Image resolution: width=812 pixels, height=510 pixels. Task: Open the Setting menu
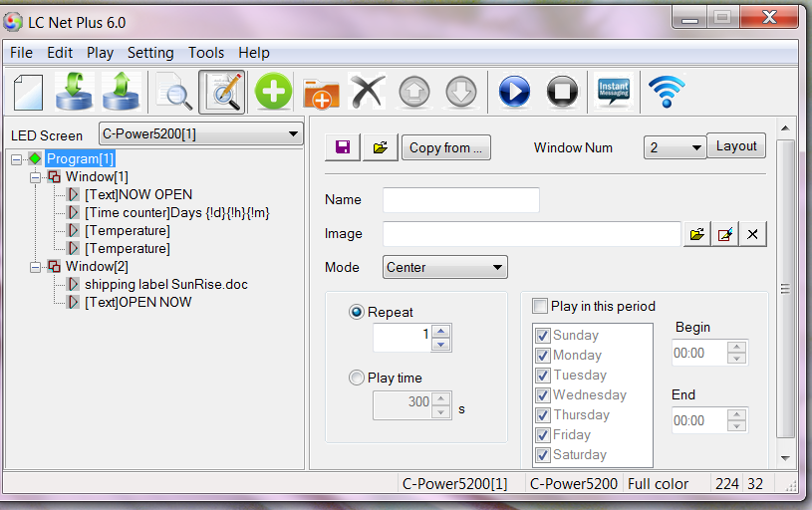coord(150,53)
